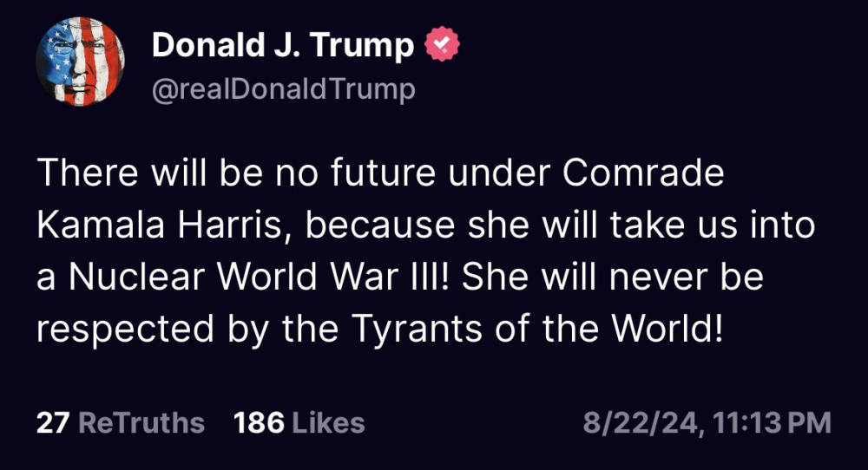Image resolution: width=868 pixels, height=470 pixels.
Task: Click the red verified badge checkmark
Action: pos(442,45)
